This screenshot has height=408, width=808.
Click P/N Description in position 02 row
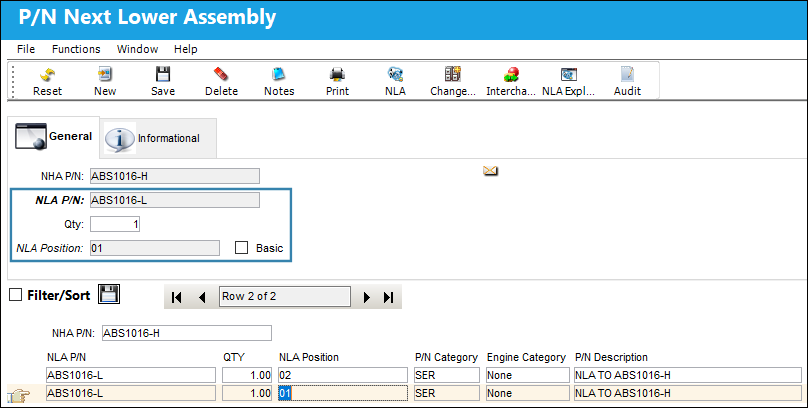pyautogui.click(x=688, y=375)
